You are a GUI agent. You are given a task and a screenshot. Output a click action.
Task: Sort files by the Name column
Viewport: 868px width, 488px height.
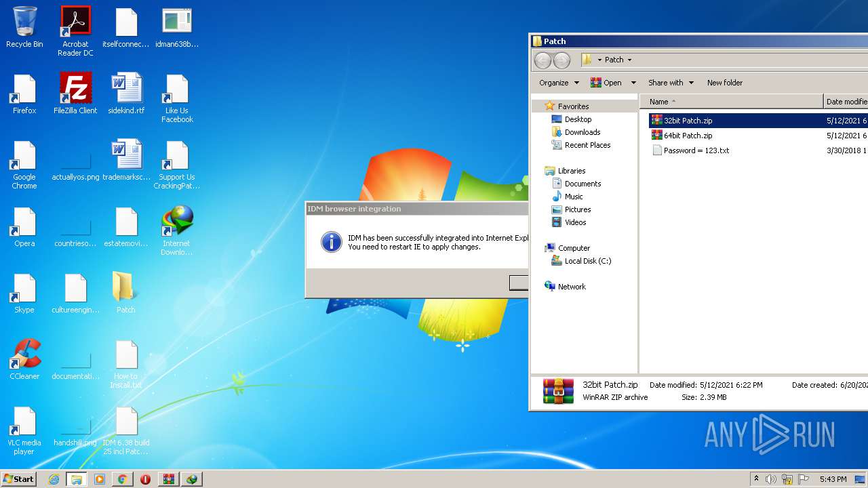click(x=732, y=102)
